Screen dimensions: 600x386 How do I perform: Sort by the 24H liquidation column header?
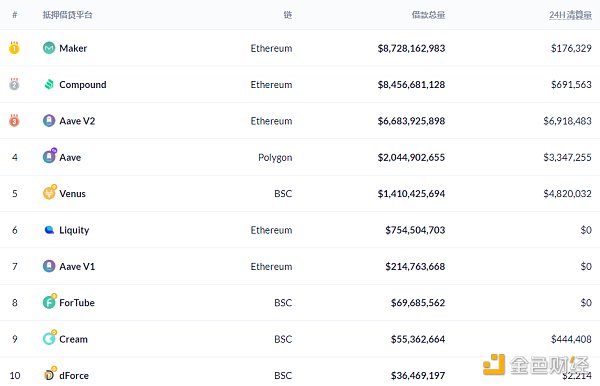[x=570, y=15]
